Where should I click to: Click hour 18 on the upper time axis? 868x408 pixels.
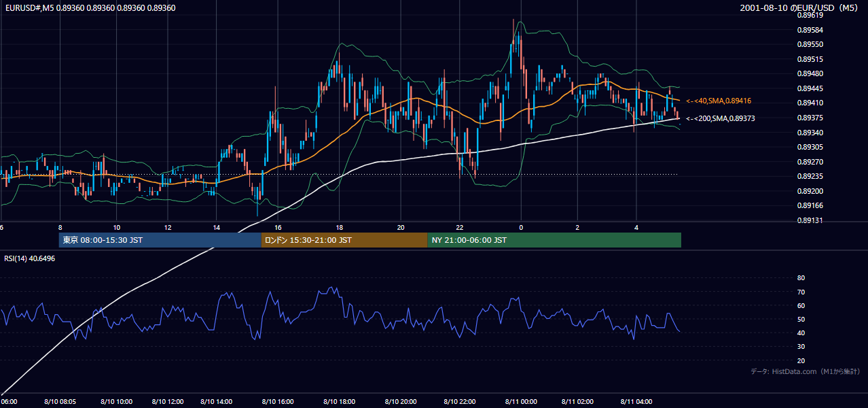point(340,227)
